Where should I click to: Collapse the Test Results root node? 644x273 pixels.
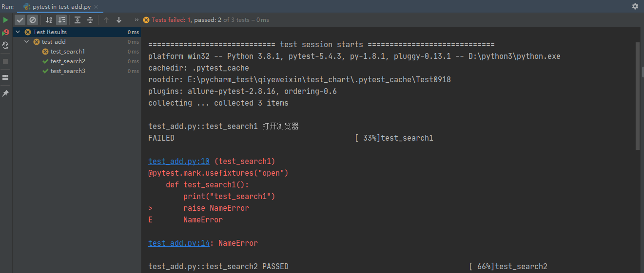click(18, 32)
